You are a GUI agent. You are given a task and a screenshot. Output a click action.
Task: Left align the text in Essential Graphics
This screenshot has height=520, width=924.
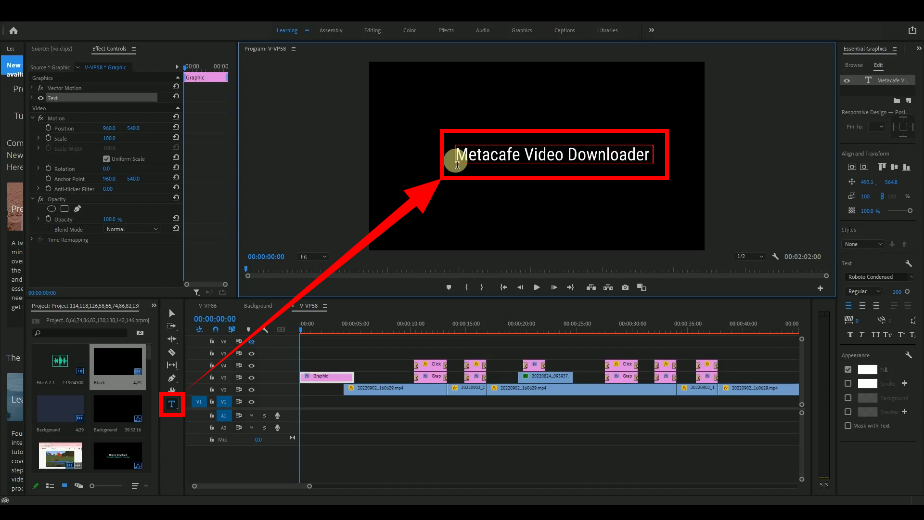tap(849, 305)
